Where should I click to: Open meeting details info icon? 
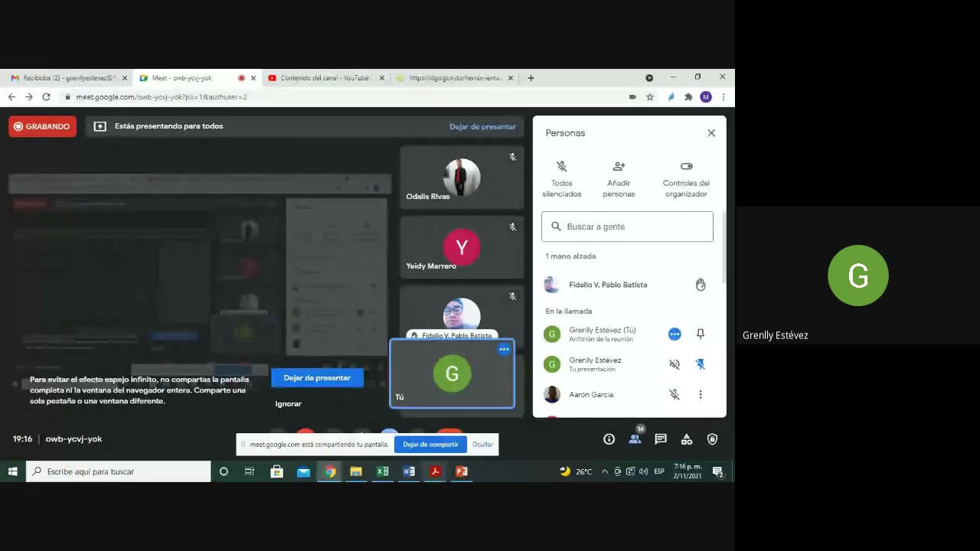tap(609, 439)
